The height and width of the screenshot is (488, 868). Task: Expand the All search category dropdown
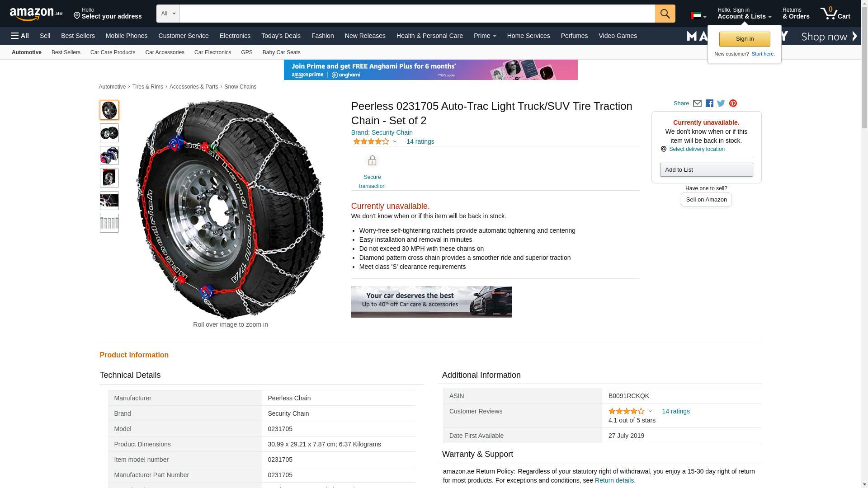point(168,14)
